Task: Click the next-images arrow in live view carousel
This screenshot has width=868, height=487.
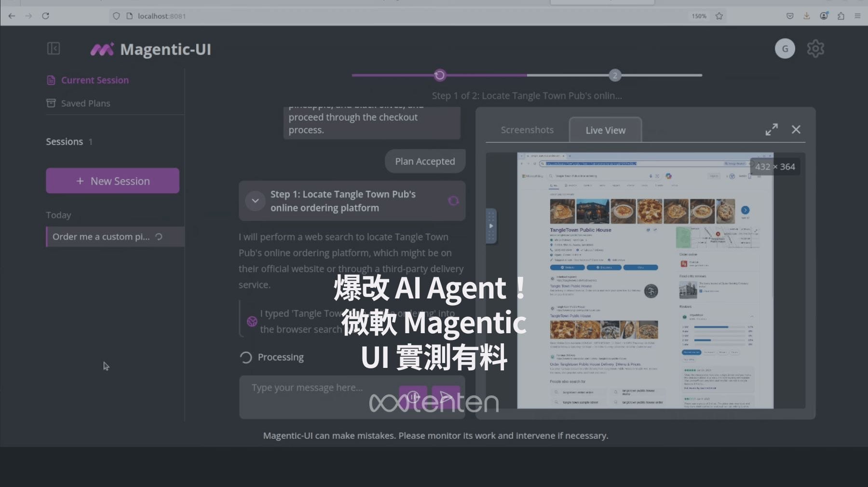Action: point(745,210)
